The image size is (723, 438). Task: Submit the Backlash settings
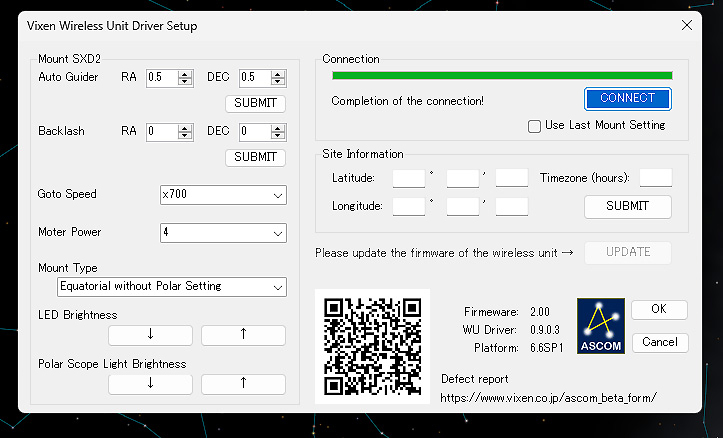[255, 158]
